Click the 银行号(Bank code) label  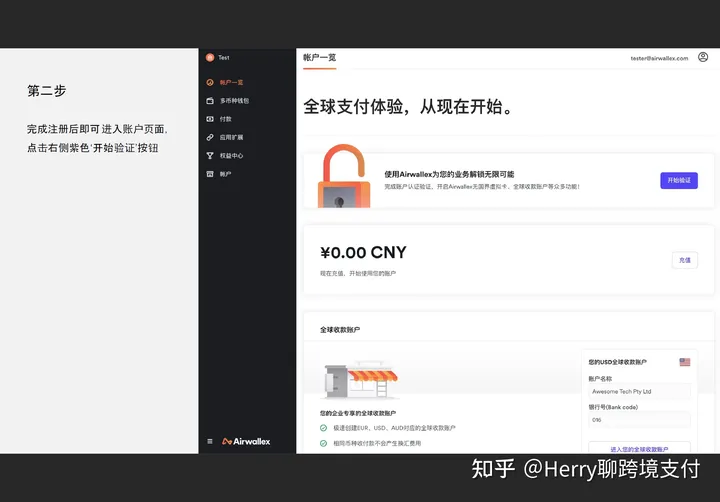(613, 407)
